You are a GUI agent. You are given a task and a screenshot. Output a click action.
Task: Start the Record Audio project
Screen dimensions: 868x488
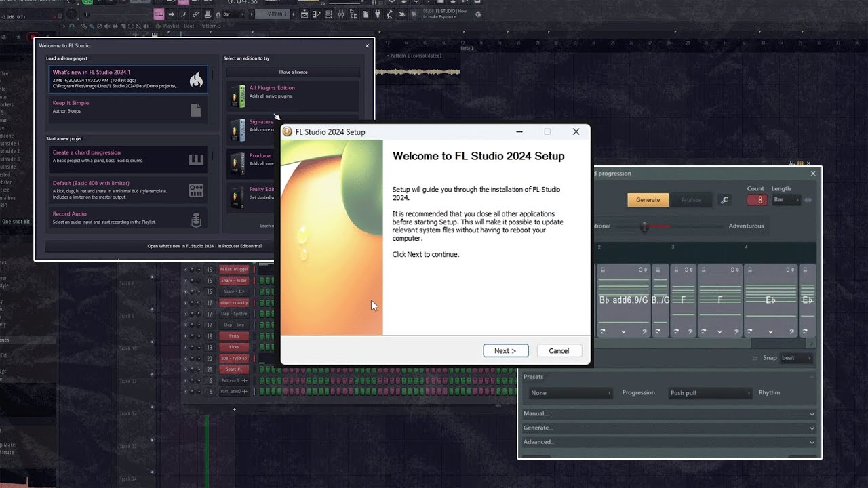(x=128, y=218)
